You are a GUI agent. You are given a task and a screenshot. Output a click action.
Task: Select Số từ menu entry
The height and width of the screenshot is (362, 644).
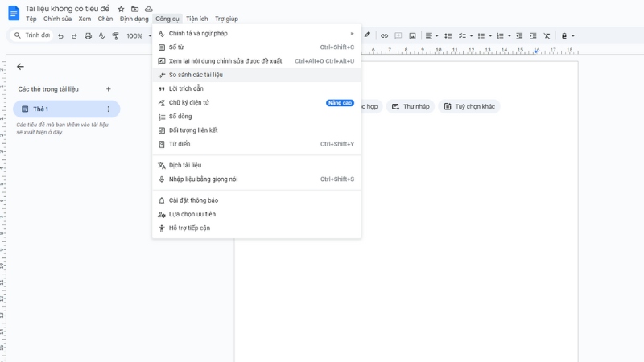[x=257, y=47]
